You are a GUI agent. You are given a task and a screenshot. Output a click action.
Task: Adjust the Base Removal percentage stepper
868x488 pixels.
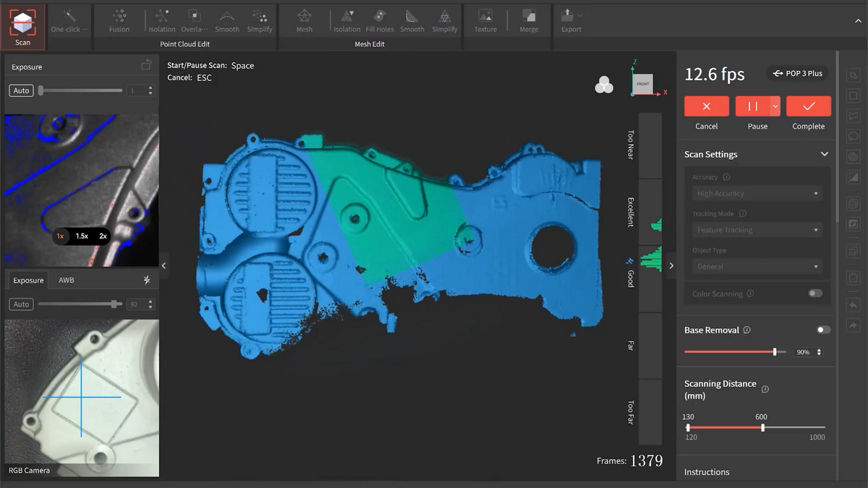(819, 352)
